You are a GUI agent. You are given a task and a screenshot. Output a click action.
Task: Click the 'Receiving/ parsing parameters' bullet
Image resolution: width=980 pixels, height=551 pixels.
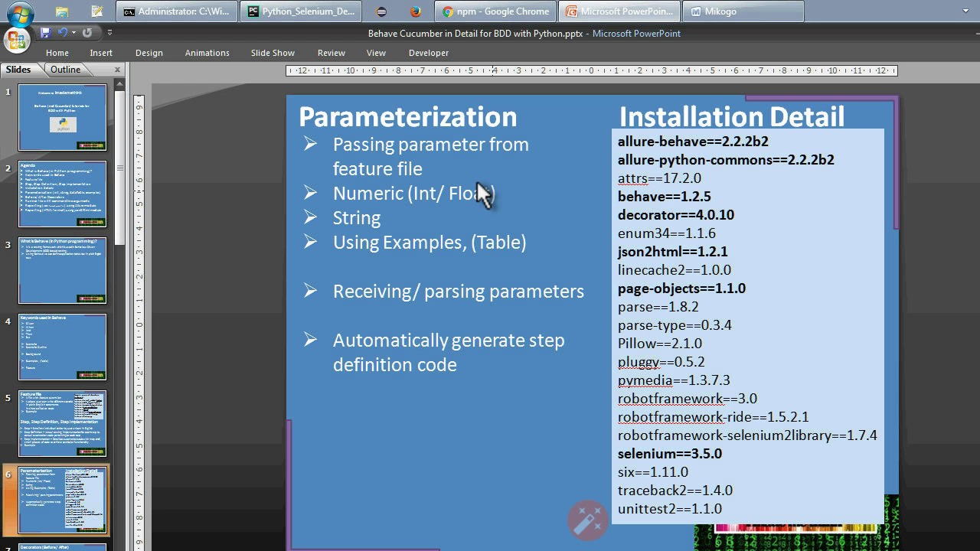click(458, 292)
